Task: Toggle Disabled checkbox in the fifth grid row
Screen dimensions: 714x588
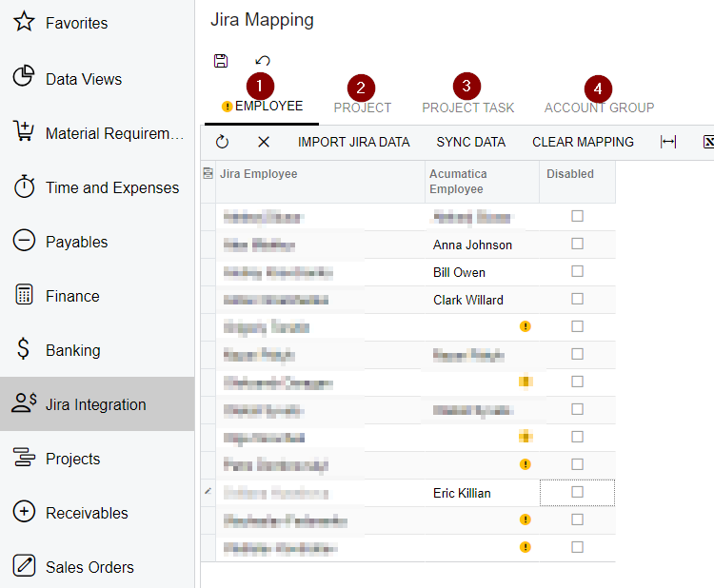Action: pyautogui.click(x=578, y=326)
